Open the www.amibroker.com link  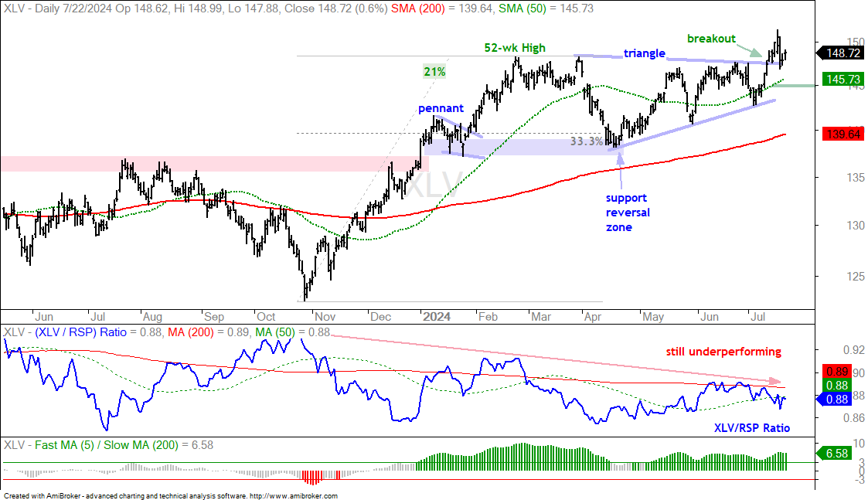point(294,496)
